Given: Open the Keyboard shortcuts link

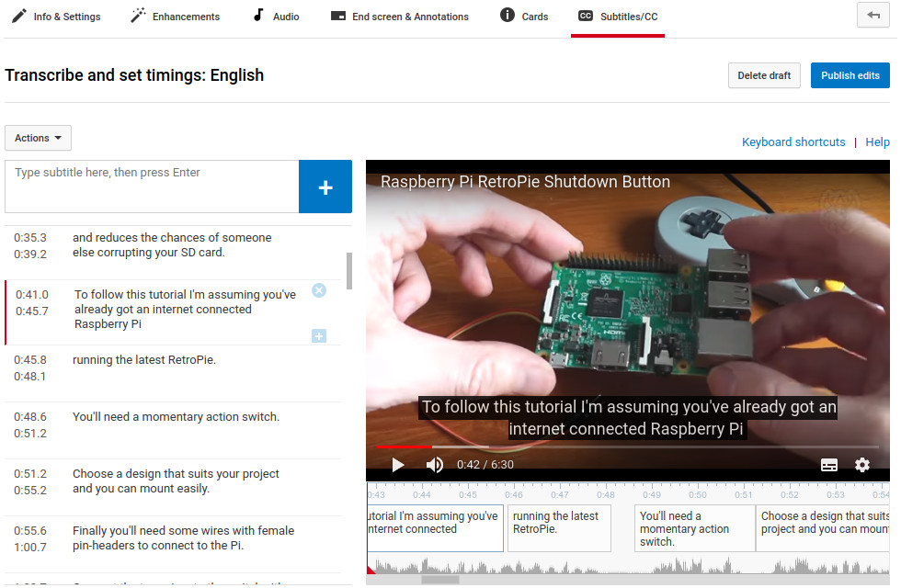Looking at the screenshot, I should pos(793,141).
